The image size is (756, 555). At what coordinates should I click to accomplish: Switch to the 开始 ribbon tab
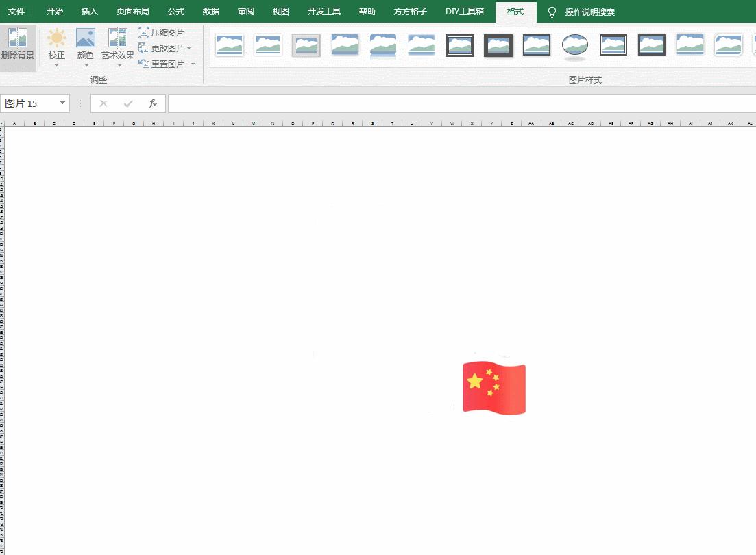(54, 11)
